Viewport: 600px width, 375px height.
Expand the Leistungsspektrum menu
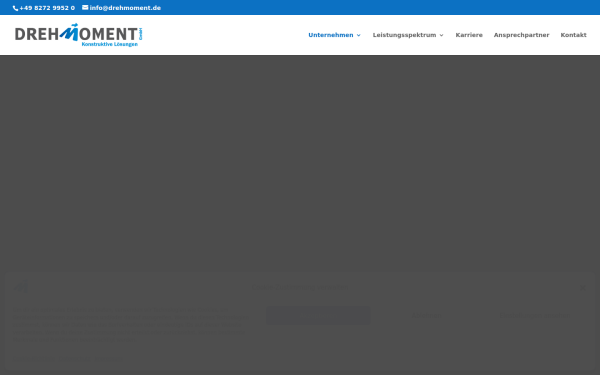point(408,35)
